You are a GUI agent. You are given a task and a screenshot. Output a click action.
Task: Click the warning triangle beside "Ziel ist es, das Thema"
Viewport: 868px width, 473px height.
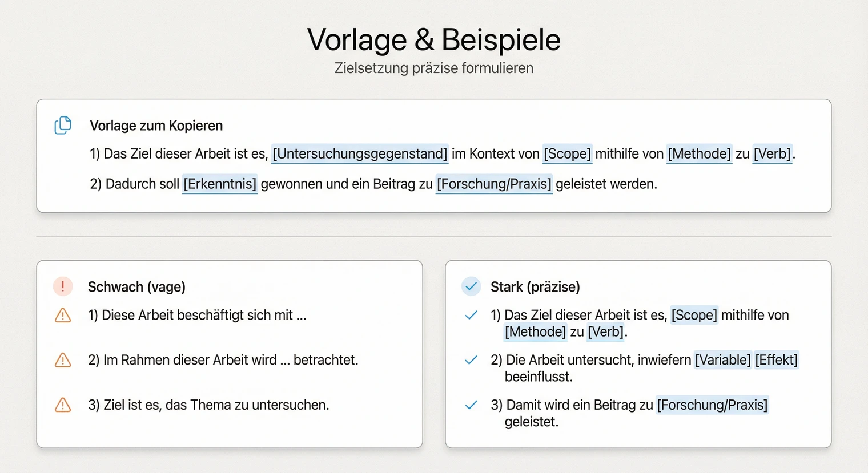(63, 405)
